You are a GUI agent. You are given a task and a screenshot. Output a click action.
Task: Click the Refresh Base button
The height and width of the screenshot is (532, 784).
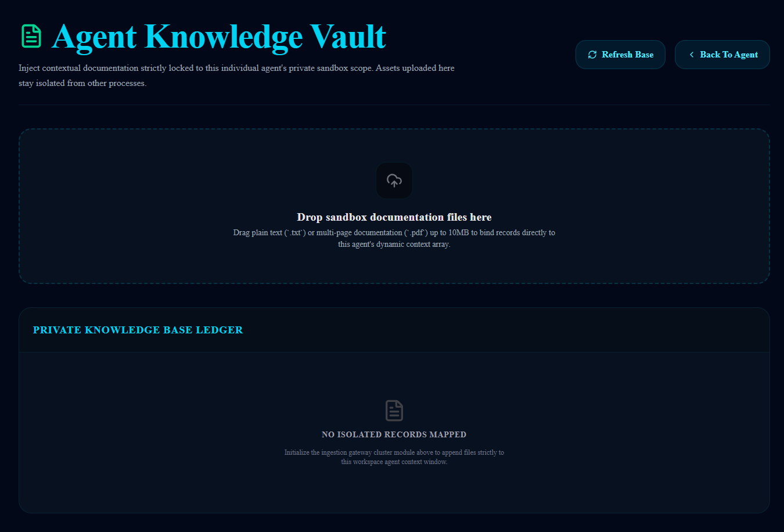620,55
